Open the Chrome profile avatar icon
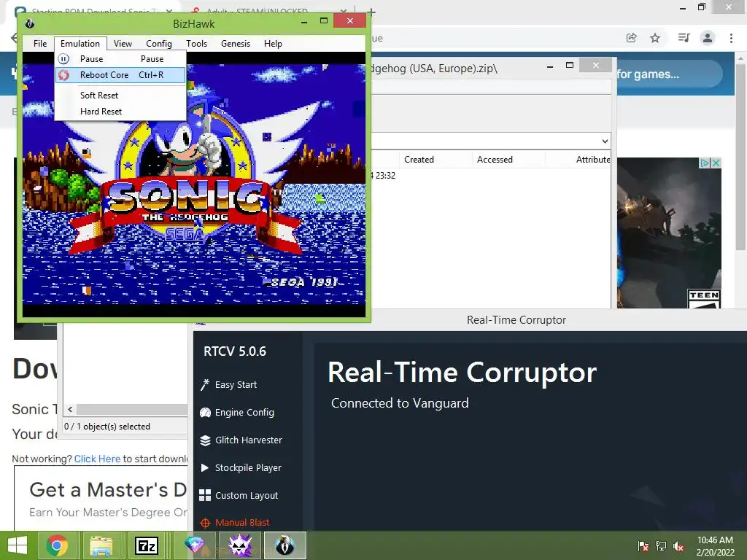The image size is (747, 560). pos(708,38)
